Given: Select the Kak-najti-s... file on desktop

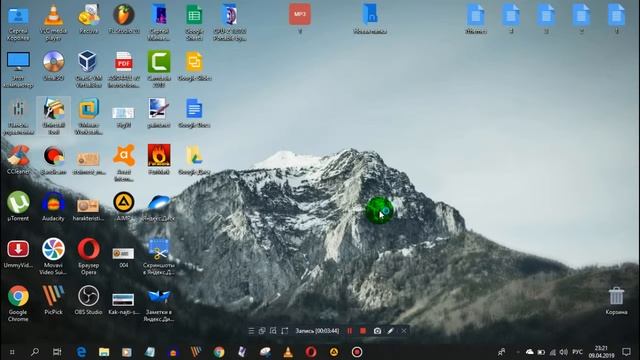Looking at the screenshot, I should tap(123, 303).
